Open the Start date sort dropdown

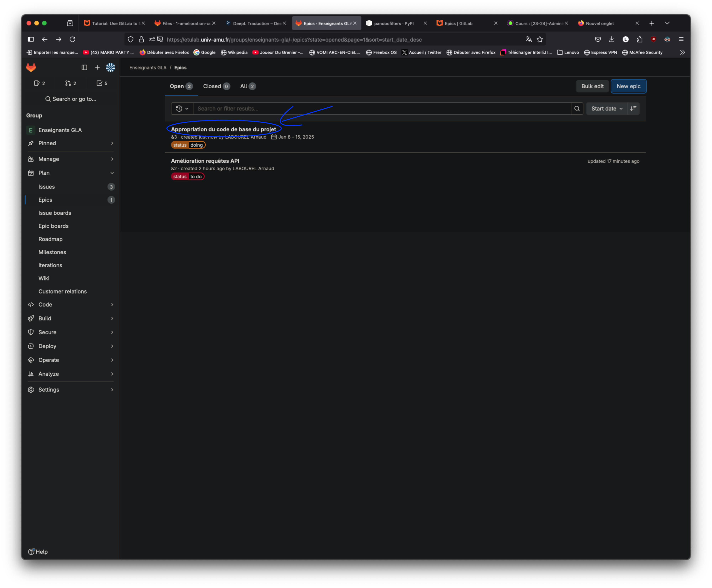click(x=607, y=108)
